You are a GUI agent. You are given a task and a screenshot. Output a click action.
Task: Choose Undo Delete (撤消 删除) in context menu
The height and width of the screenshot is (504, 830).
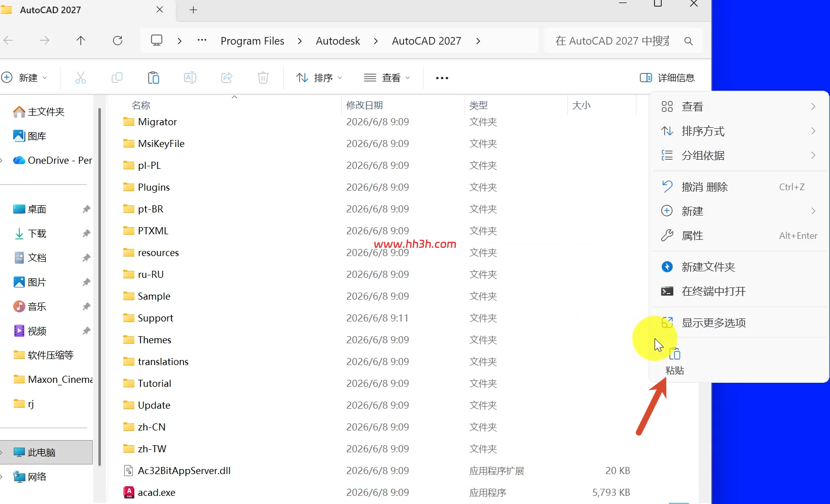point(739,187)
